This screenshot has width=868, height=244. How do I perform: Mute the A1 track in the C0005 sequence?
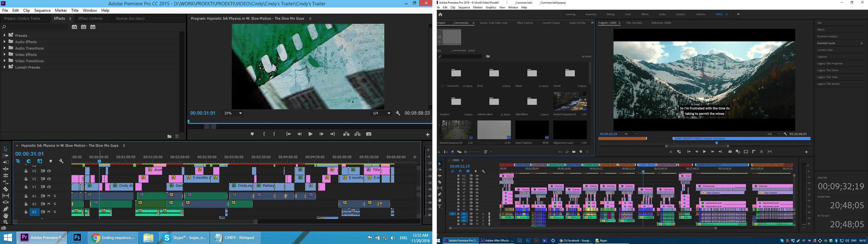pos(477,214)
